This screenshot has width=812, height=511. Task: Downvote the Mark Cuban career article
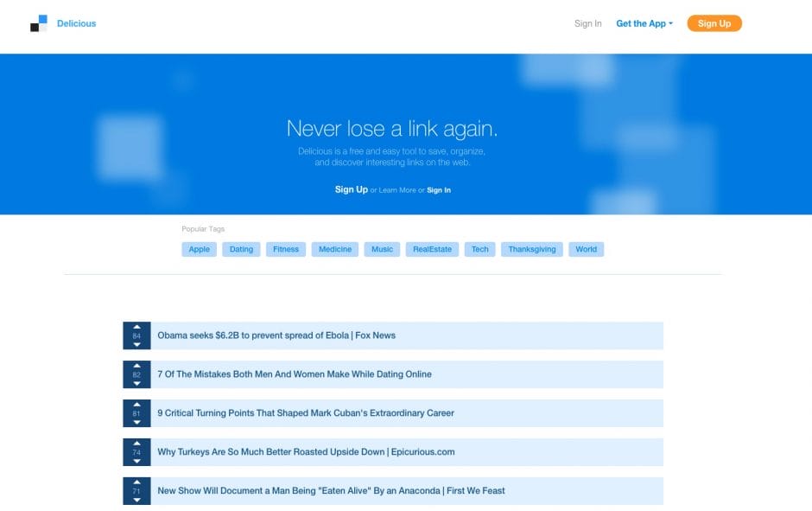(x=136, y=422)
